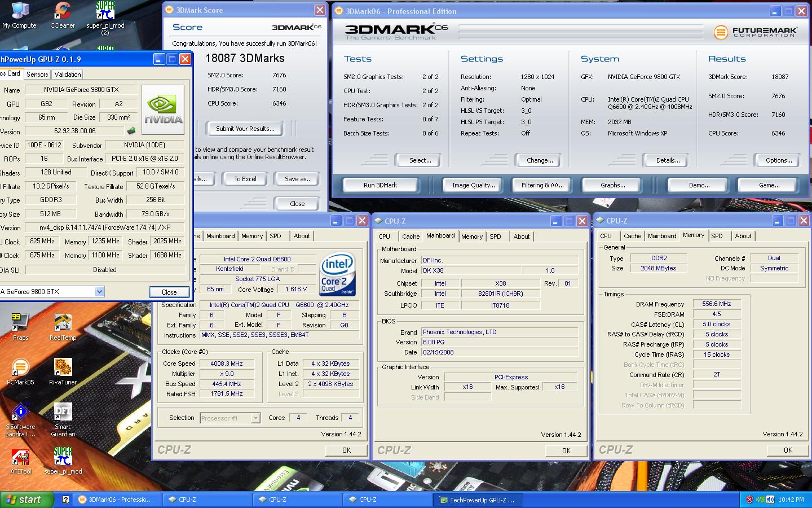Open Mainboard tab in first CPU-Z window
Viewport: 812px width, 508px height.
tap(220, 237)
